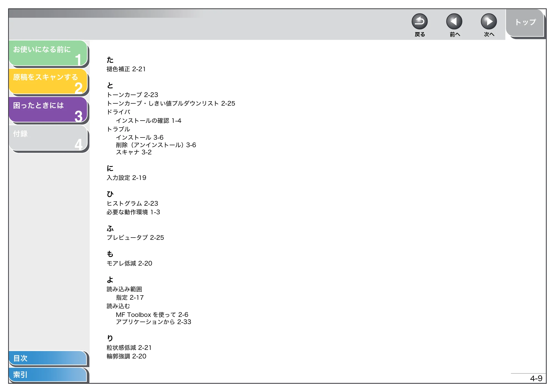Open アプリケーションから 2-33 entry
Viewport: 555px width, 392px height.
coord(153,322)
